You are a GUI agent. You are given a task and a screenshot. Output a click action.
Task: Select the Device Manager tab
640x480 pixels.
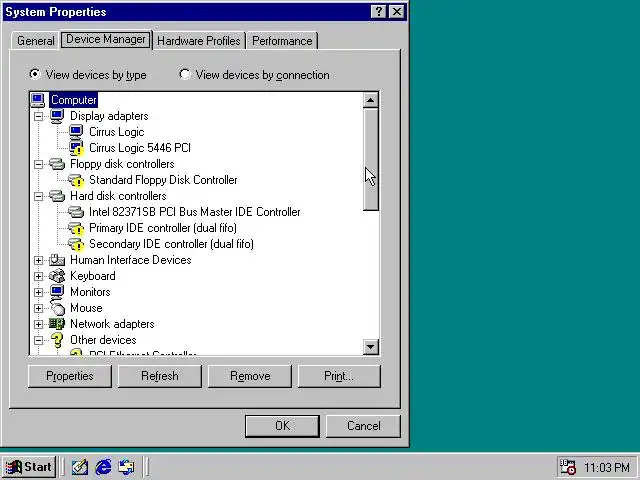tap(106, 39)
